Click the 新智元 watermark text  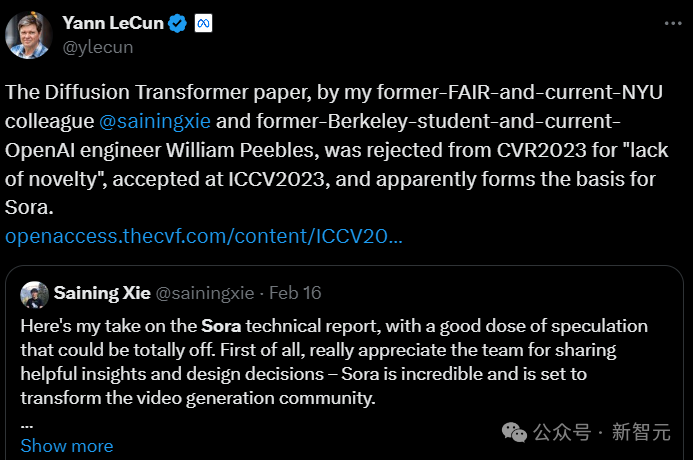[x=640, y=432]
